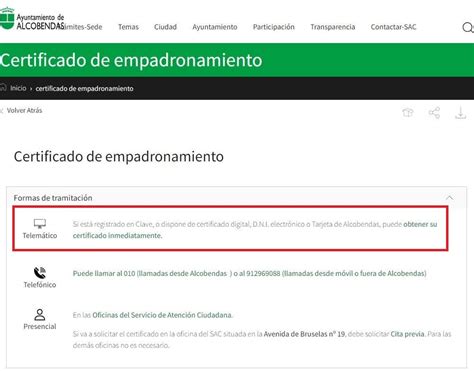Click the Telefónico phone icon
This screenshot has height=371, width=474.
(40, 273)
